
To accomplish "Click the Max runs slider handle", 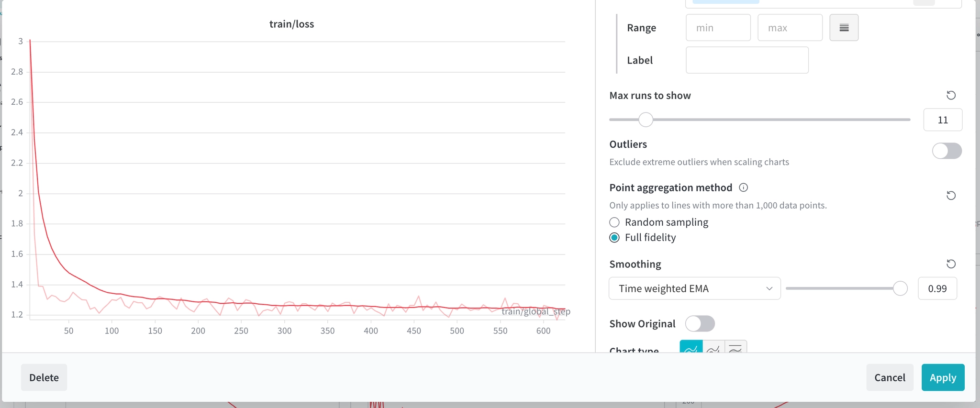I will click(646, 120).
